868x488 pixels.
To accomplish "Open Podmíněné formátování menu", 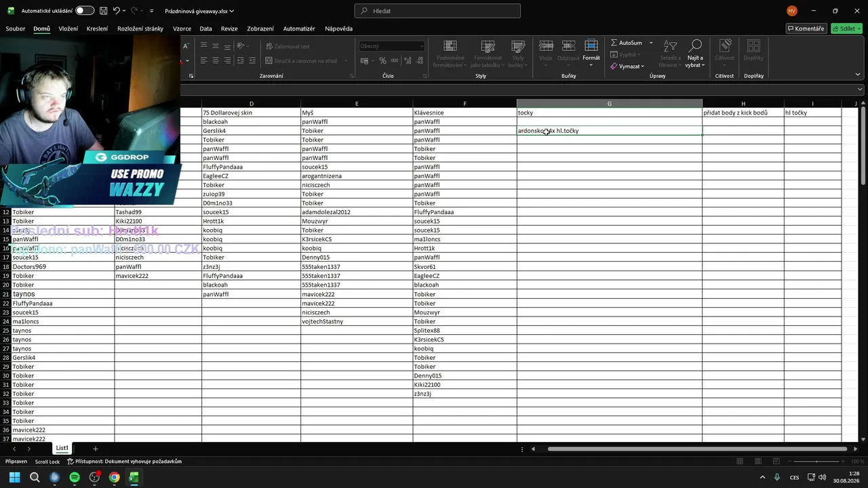I will click(448, 54).
